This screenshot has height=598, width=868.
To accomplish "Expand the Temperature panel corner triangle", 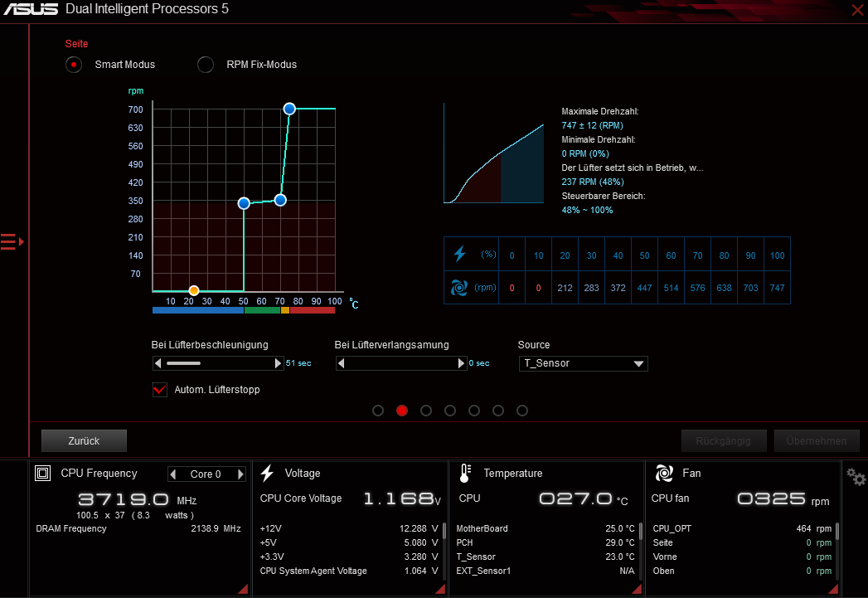I will (x=638, y=589).
